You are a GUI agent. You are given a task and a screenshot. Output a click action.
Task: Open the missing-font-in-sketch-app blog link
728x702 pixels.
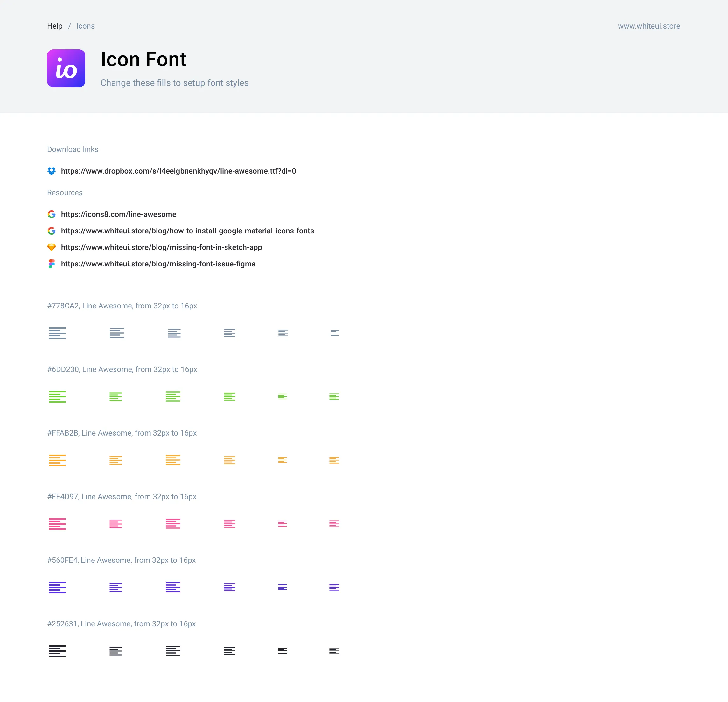click(162, 247)
